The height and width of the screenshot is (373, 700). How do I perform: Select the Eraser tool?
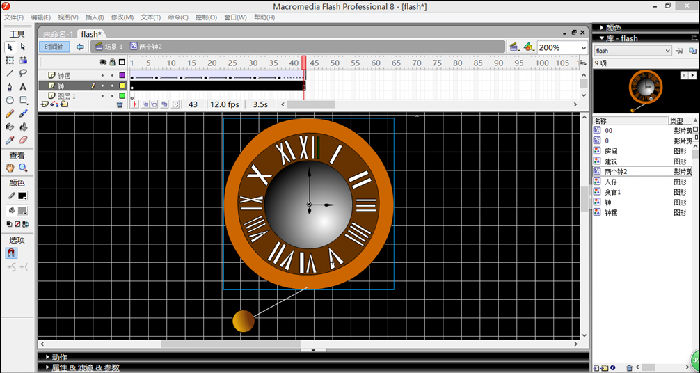tap(23, 140)
